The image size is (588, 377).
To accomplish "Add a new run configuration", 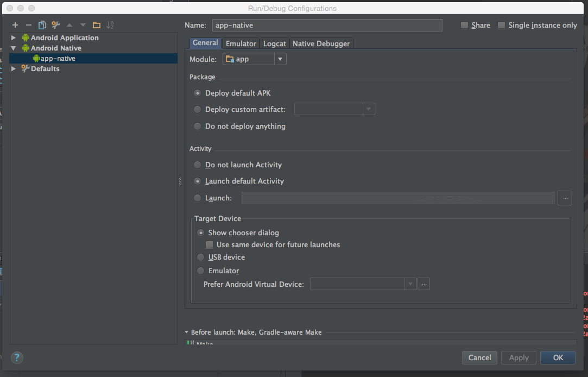I will pyautogui.click(x=15, y=24).
